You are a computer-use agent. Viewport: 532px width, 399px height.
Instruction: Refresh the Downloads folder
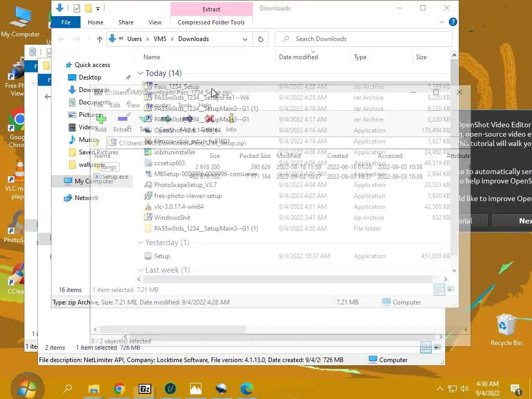tap(261, 39)
